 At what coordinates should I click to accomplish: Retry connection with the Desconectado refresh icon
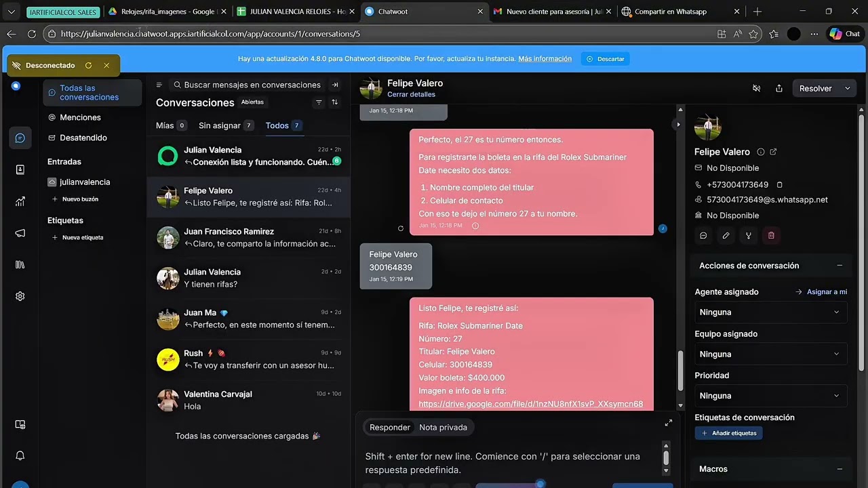tap(88, 66)
